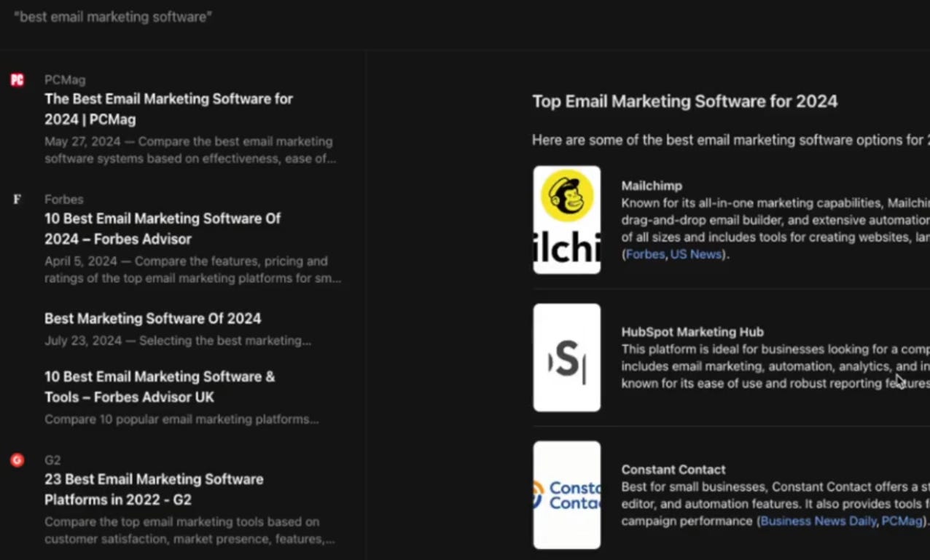
Task: Click the 'Forbes' source label
Action: [64, 200]
